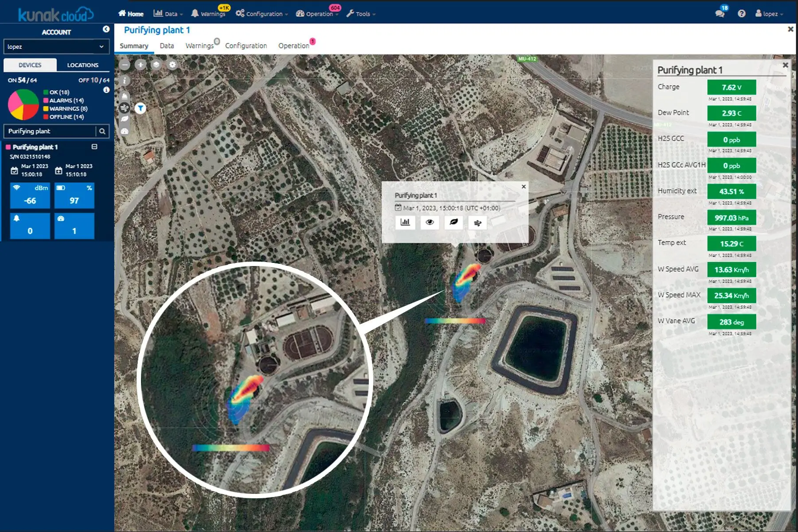Click eye icon in Purifying plant 1 popup
This screenshot has width=798, height=532.
(x=430, y=223)
